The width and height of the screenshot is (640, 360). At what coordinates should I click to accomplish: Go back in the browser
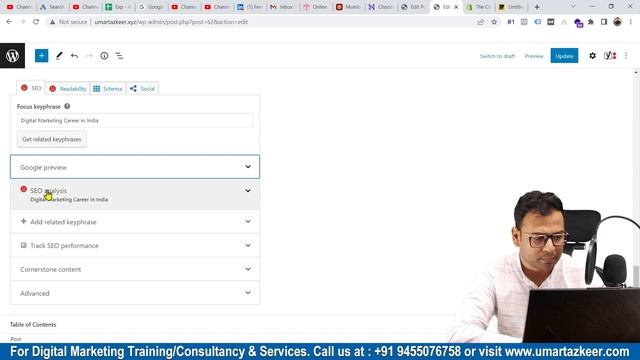pyautogui.click(x=9, y=22)
